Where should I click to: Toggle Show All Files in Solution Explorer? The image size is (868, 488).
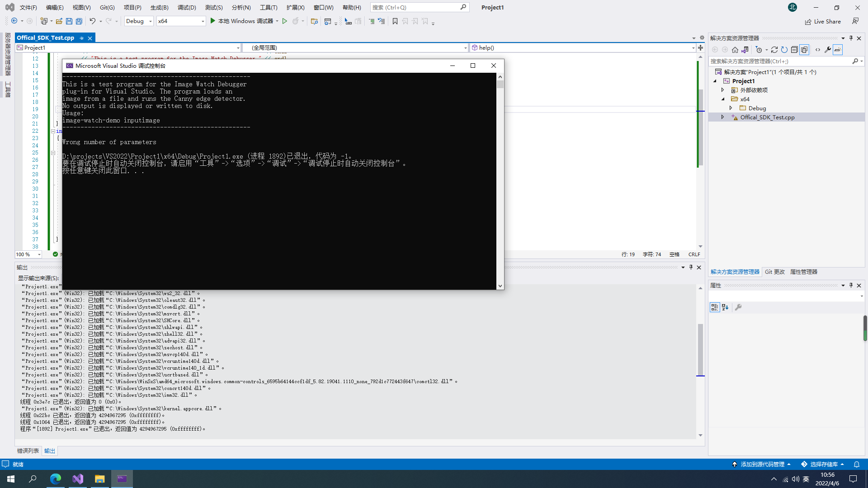pyautogui.click(x=804, y=50)
